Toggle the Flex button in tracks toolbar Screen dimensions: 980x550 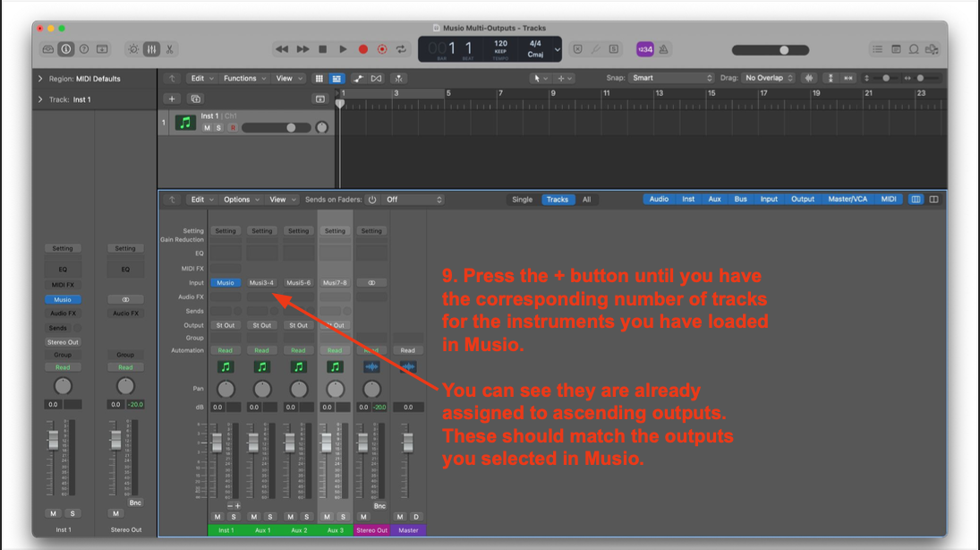pos(376,78)
